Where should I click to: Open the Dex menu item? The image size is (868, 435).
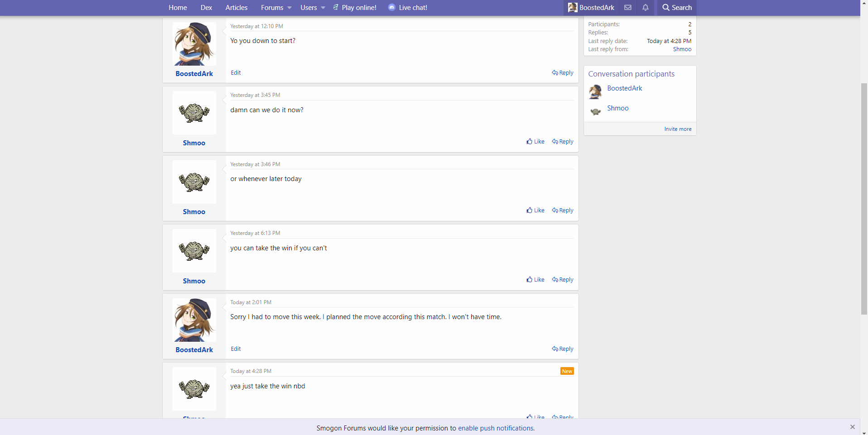(x=206, y=8)
